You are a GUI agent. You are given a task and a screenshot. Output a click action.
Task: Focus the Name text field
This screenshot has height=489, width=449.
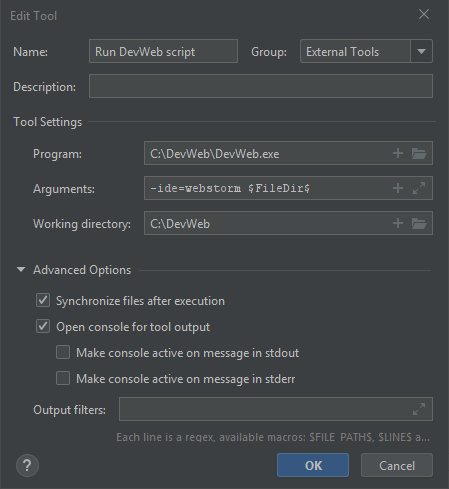[163, 51]
